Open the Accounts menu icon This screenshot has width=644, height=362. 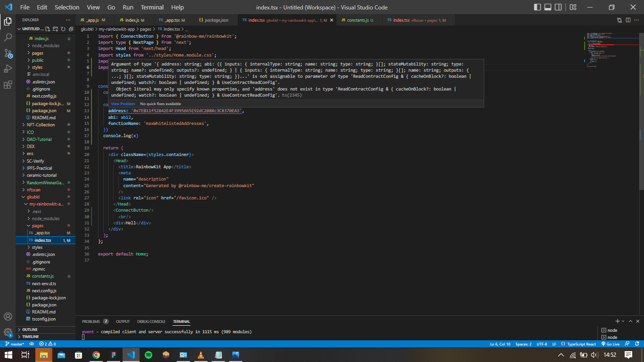[8, 316]
